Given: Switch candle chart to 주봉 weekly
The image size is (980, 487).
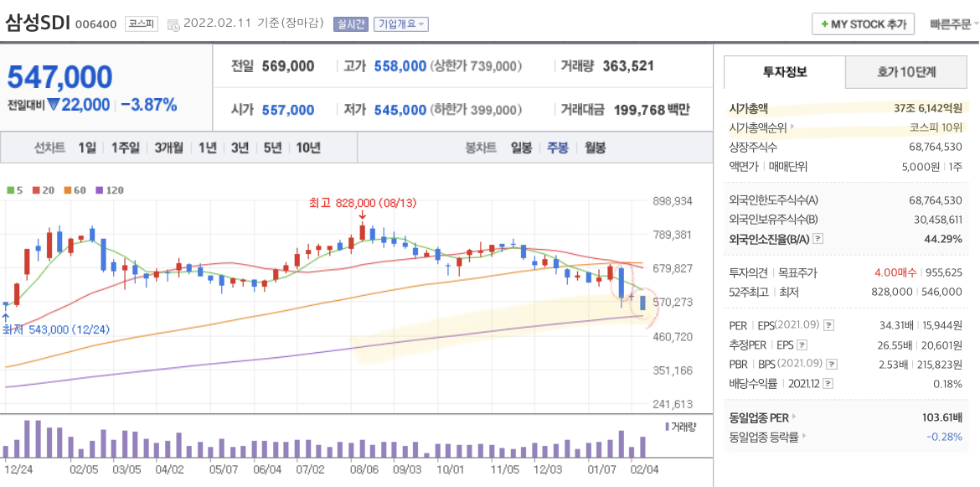Looking at the screenshot, I should coord(558,148).
